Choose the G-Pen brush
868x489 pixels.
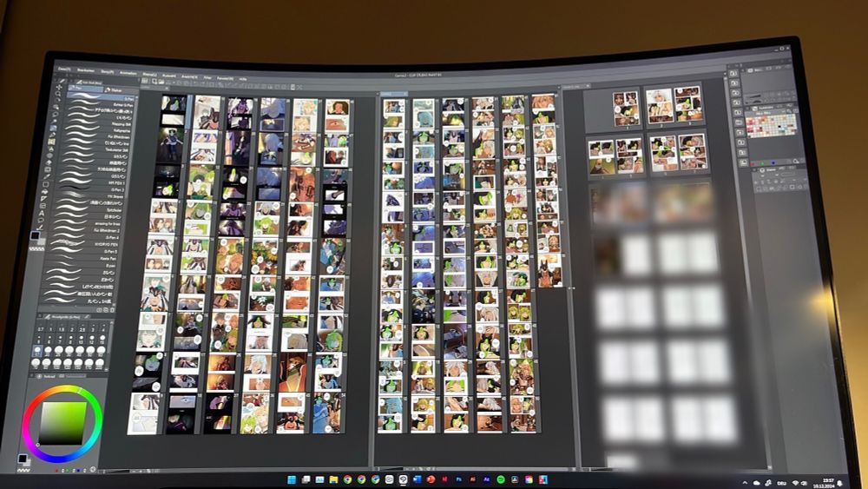point(102,97)
